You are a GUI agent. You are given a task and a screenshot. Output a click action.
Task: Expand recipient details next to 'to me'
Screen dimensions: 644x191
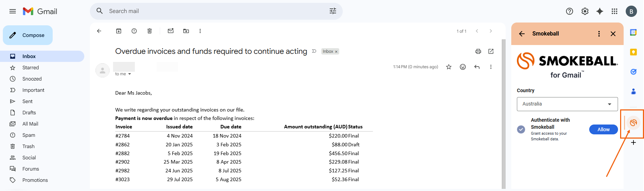130,74
